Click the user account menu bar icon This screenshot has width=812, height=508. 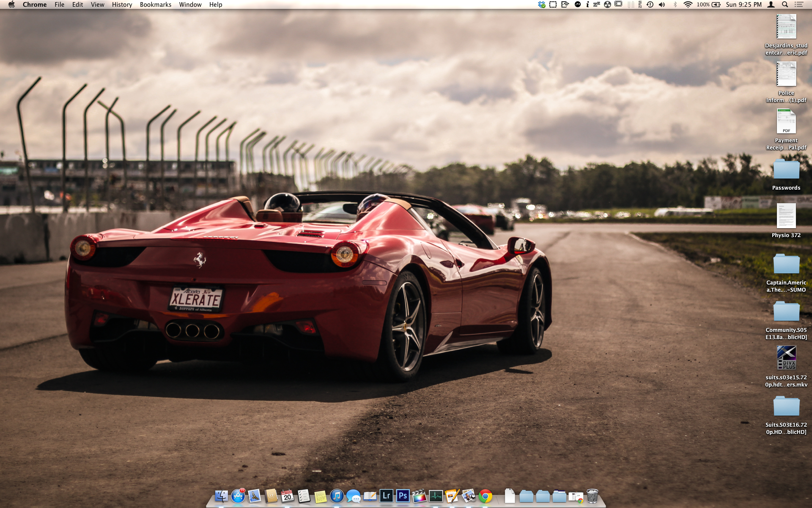[771, 5]
